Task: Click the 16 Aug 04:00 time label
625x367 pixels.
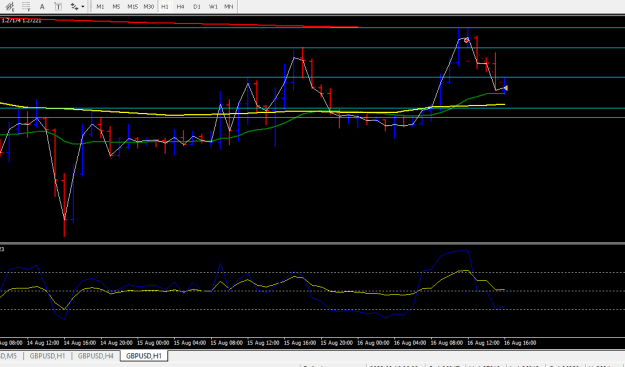Action: [x=410, y=343]
